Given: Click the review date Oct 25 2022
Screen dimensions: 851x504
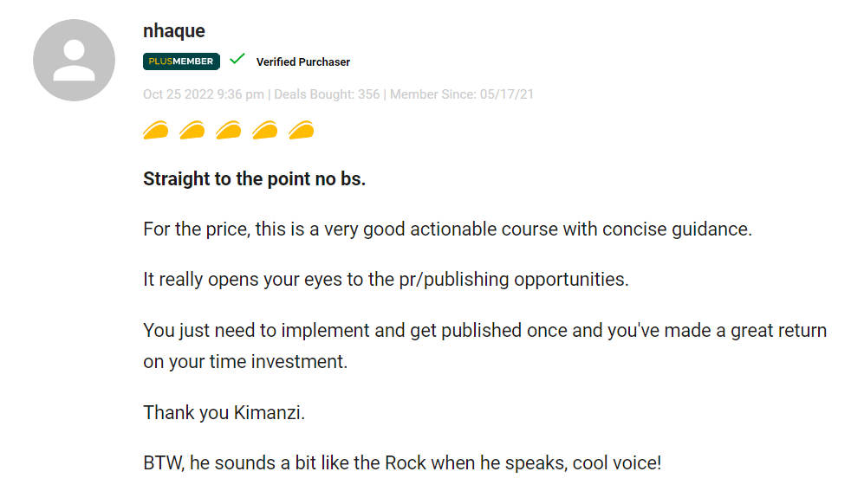Looking at the screenshot, I should [204, 94].
